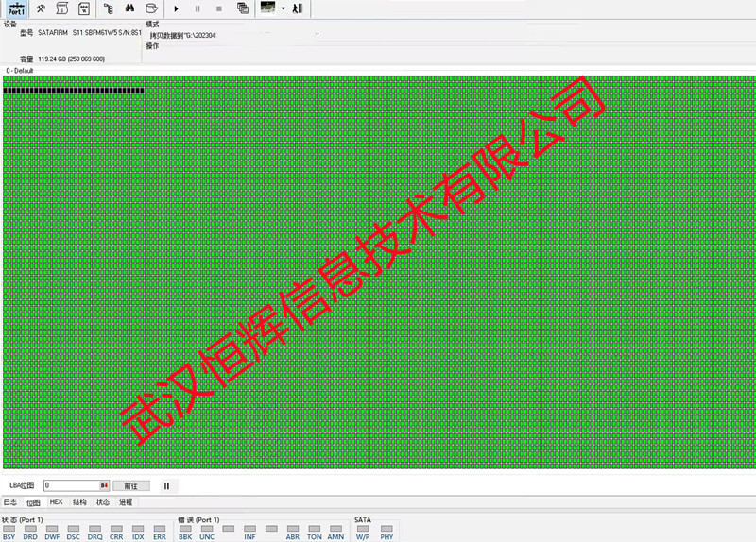Click the black unread block row in map
Screen dimensions: 756x542
coord(74,90)
